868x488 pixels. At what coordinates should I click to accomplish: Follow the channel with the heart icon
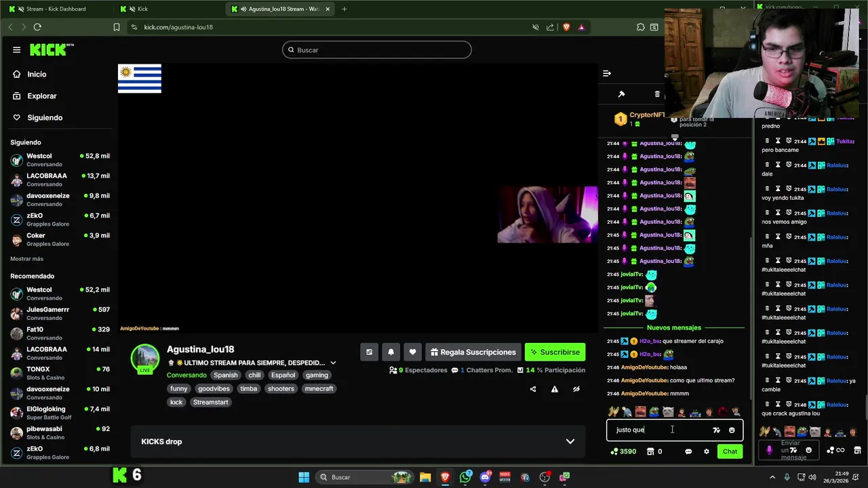412,352
